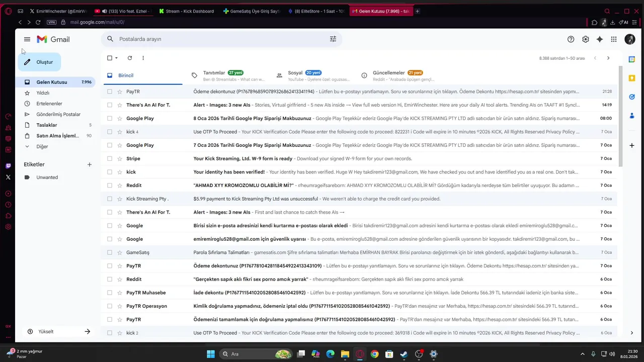Select the Kick Streaming Pty email checkbox
This screenshot has height=362, width=644.
[x=110, y=199]
